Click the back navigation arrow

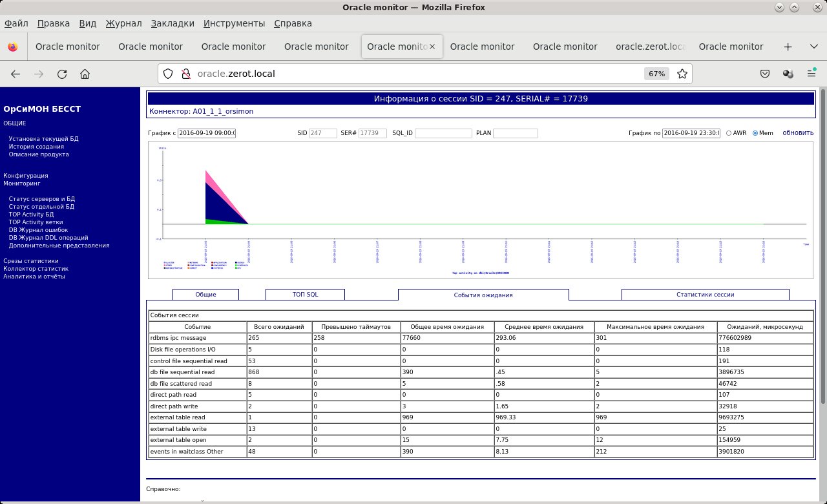click(x=16, y=74)
